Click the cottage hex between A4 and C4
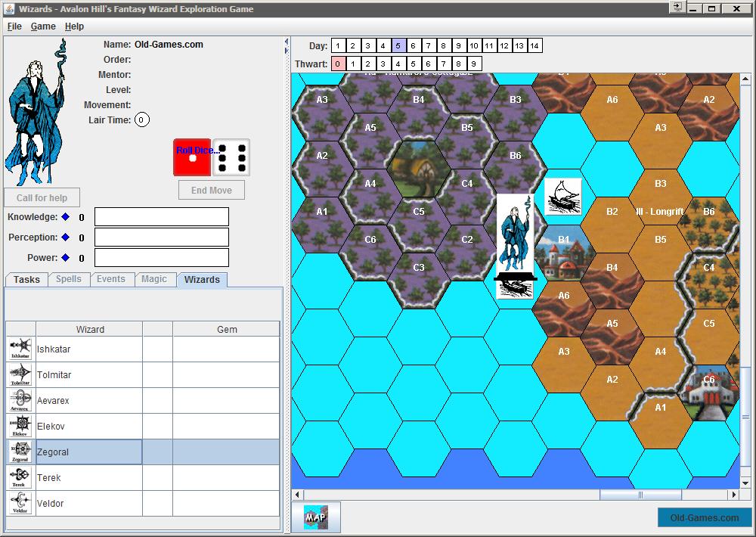The width and height of the screenshot is (756, 537). (x=419, y=169)
